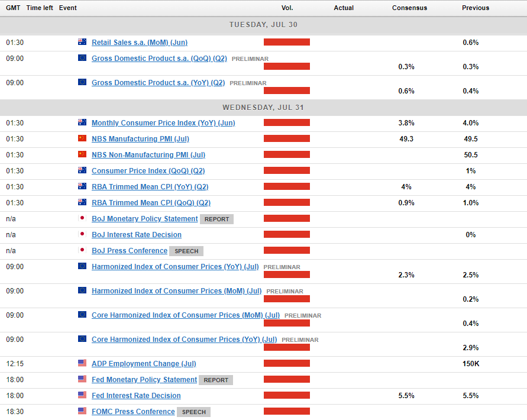
Task: Click the Australian flag beside RBA Trimmed Mean CPI (YoY)
Action: click(82, 187)
